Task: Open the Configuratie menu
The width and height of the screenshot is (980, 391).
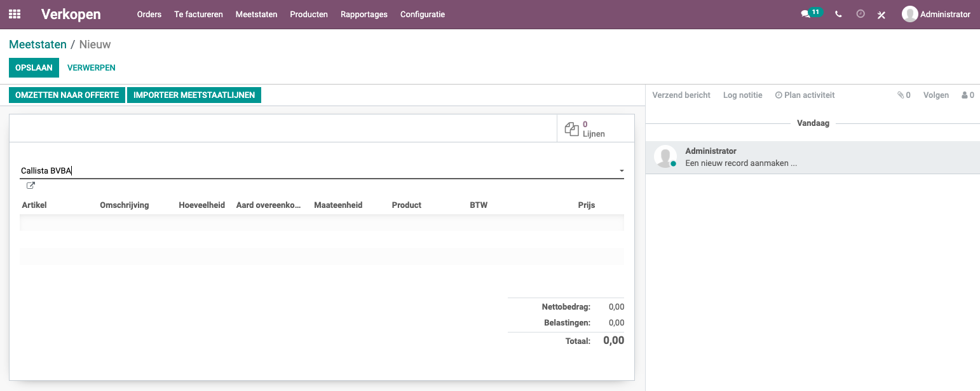Action: [x=423, y=14]
